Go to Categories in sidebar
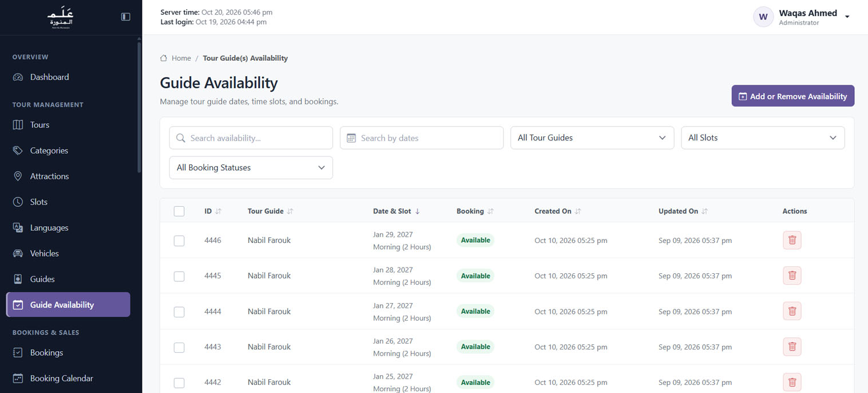This screenshot has width=868, height=393. coord(69,151)
